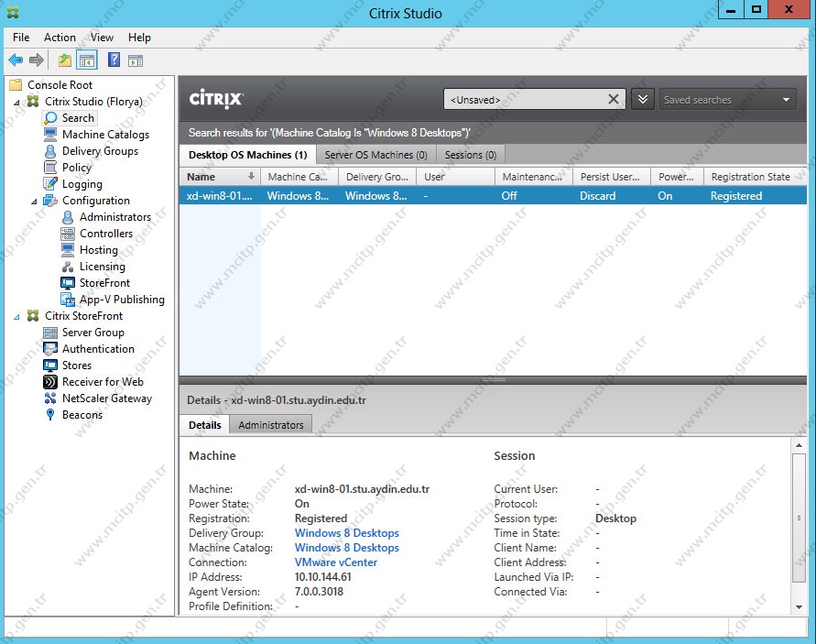Collapse the Citrix StoreFront tree node
This screenshot has height=644, width=816.
pos(16,317)
